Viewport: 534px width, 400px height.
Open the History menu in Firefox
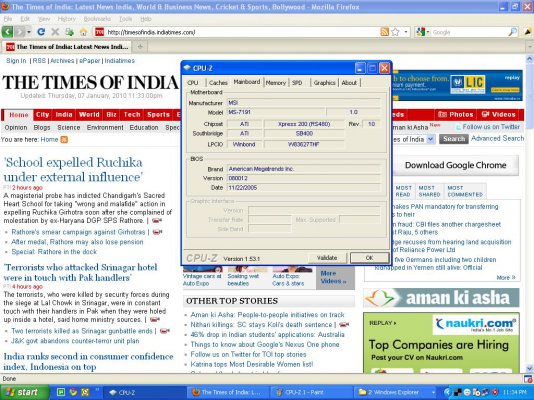[66, 19]
